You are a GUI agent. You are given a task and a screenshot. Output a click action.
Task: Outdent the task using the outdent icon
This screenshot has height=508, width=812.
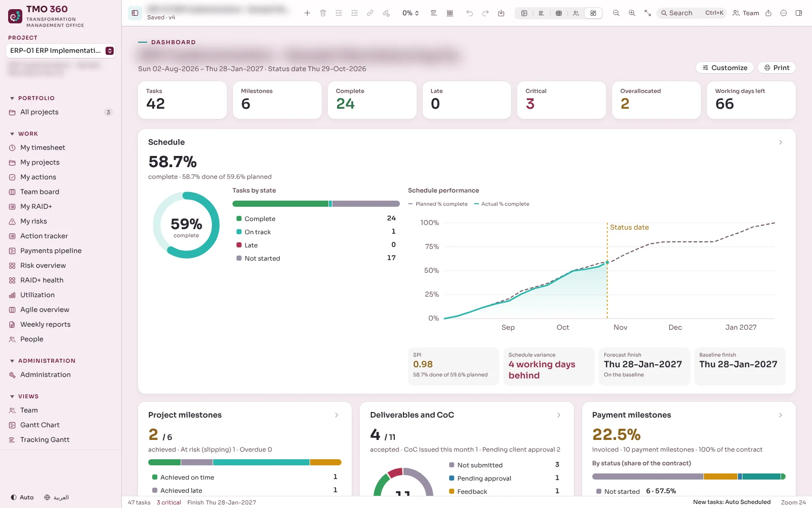point(339,13)
